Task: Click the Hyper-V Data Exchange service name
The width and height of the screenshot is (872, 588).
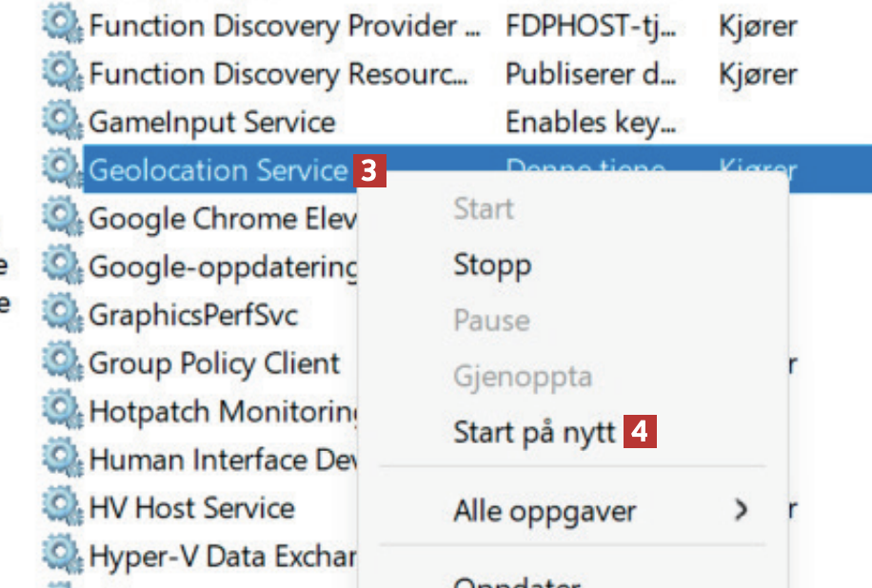Action: click(x=223, y=556)
